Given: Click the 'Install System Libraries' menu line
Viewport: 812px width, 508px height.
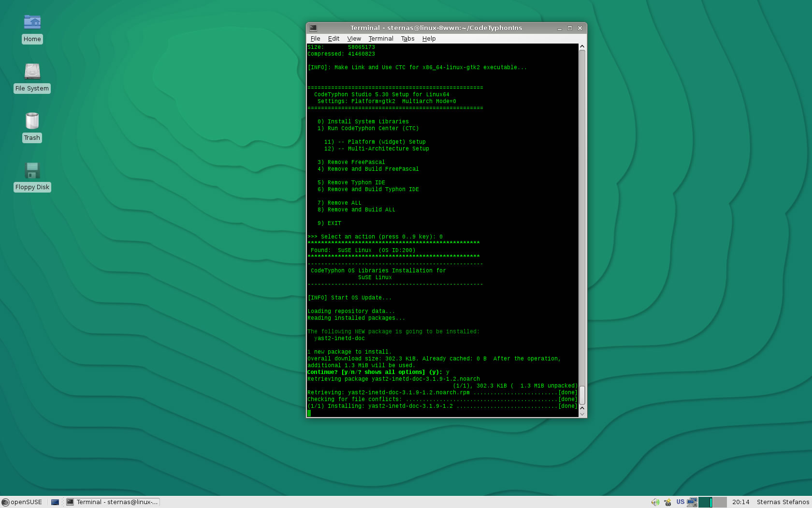Looking at the screenshot, I should point(363,122).
